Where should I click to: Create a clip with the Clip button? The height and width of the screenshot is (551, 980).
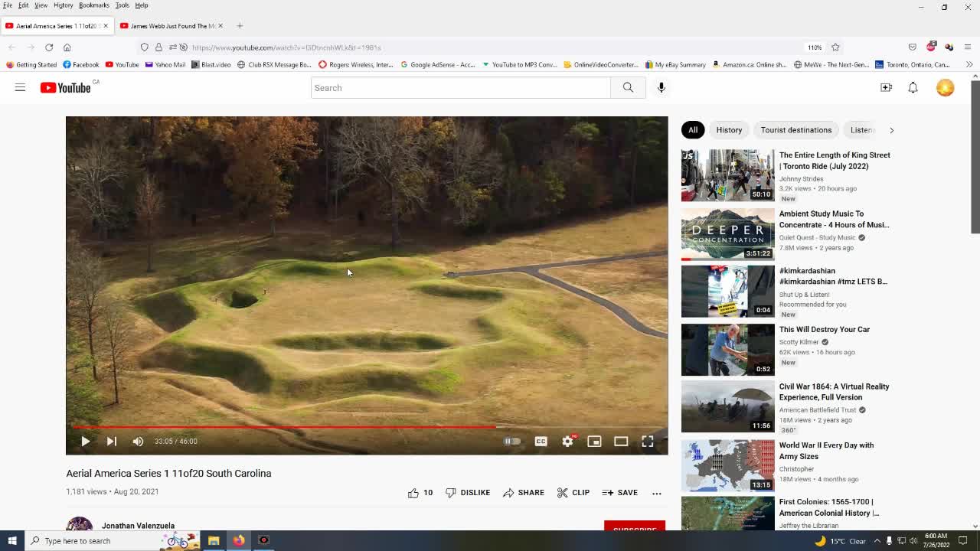point(573,493)
